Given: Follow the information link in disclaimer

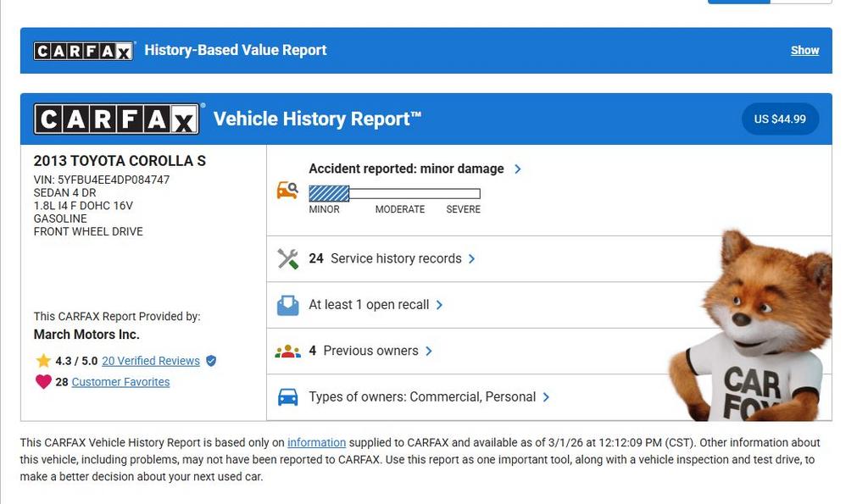Looking at the screenshot, I should pos(316,442).
